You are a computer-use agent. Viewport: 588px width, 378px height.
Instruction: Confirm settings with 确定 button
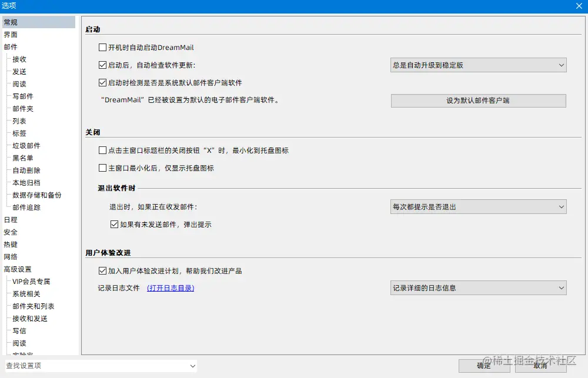[484, 366]
